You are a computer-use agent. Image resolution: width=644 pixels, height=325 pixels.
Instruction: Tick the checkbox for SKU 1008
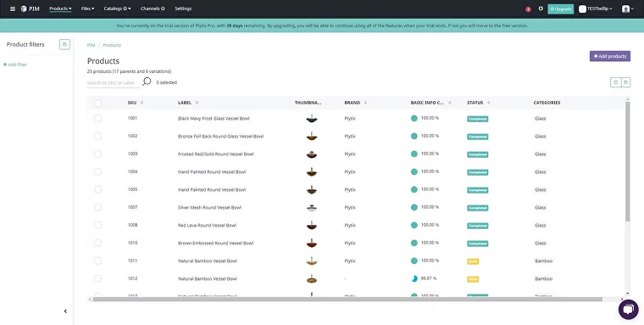click(97, 226)
